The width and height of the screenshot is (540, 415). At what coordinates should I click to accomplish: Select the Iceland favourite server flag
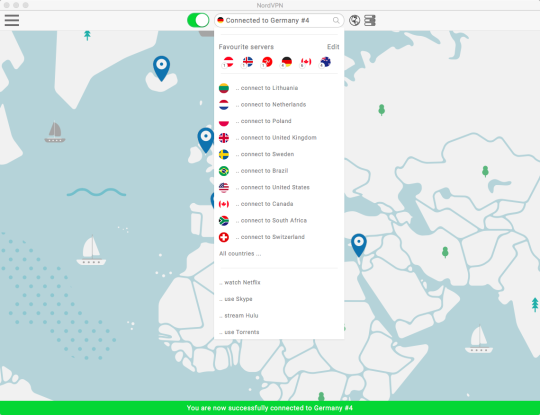tap(247, 62)
